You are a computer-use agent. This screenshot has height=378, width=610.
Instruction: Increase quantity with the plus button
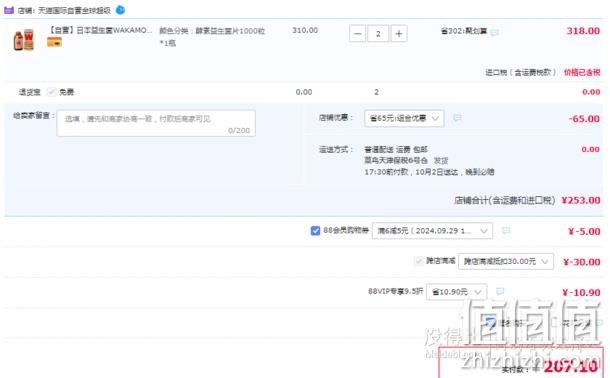tap(399, 34)
